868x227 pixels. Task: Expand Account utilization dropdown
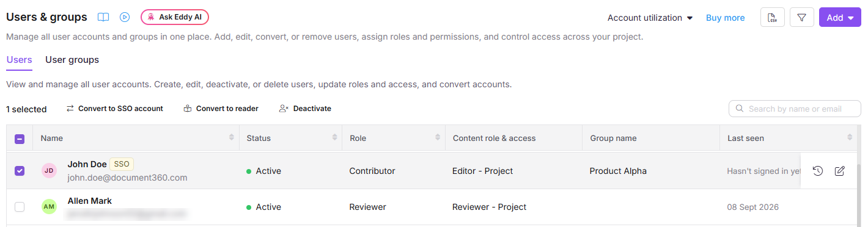650,18
